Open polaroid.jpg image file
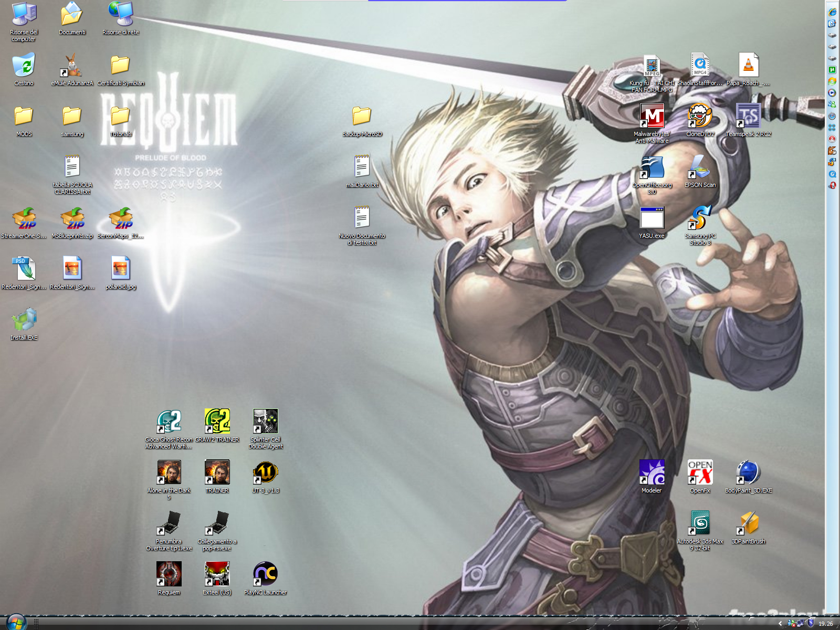Viewport: 840px width, 630px height. click(x=120, y=274)
